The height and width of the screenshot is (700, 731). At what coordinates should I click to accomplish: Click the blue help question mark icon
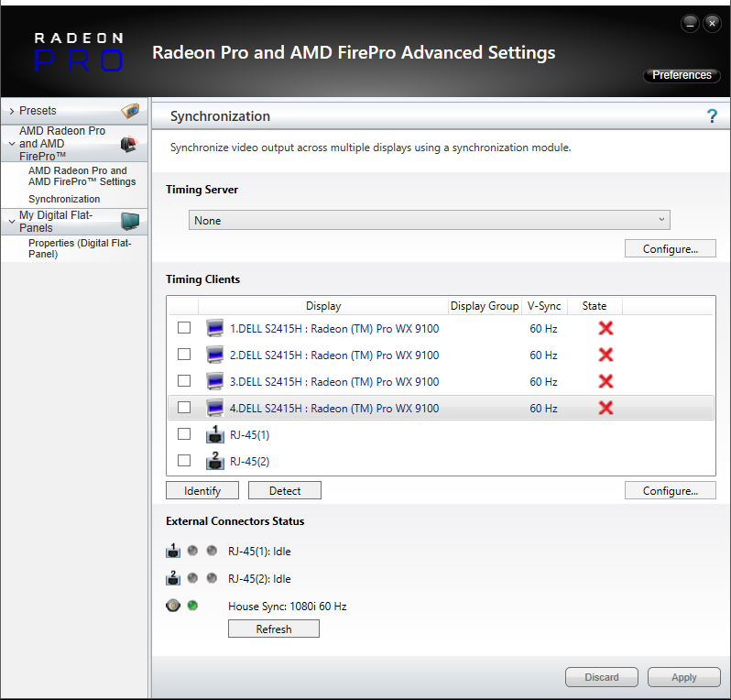point(712,116)
